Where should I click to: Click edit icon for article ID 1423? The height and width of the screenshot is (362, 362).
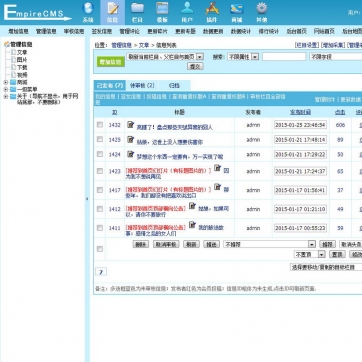(x=217, y=168)
